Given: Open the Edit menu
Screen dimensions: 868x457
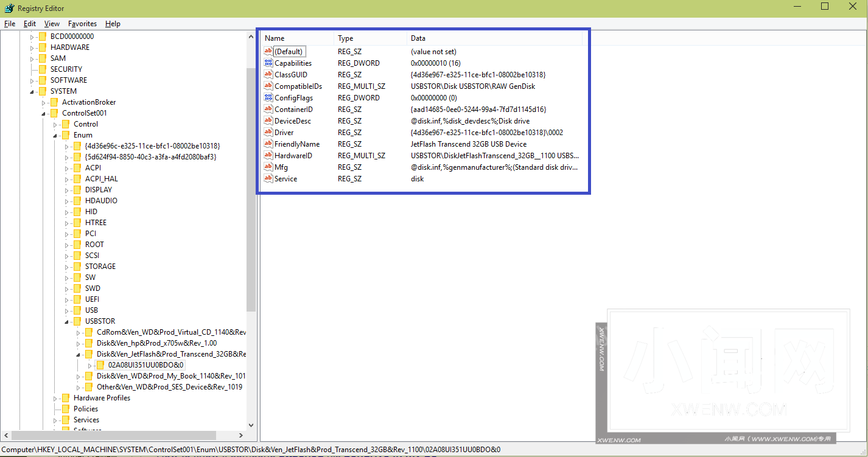Looking at the screenshot, I should pos(30,24).
